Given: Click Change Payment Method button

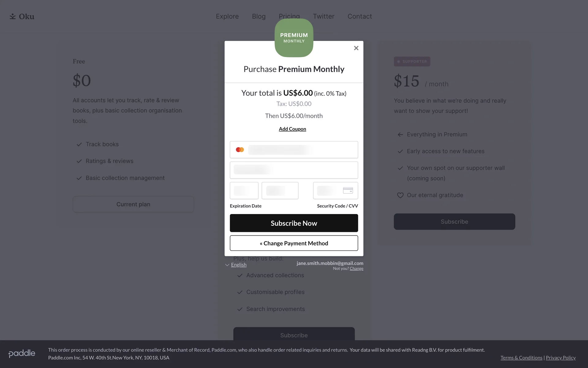Looking at the screenshot, I should point(294,243).
